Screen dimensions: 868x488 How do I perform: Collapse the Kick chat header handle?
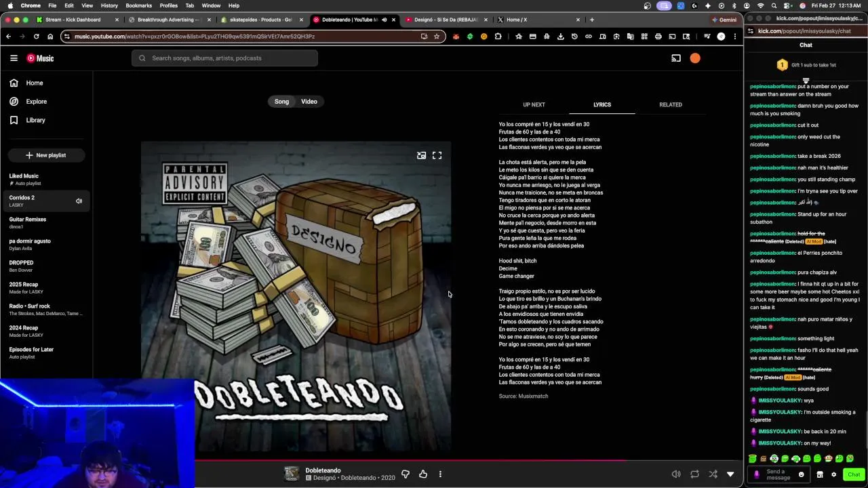[806, 81]
